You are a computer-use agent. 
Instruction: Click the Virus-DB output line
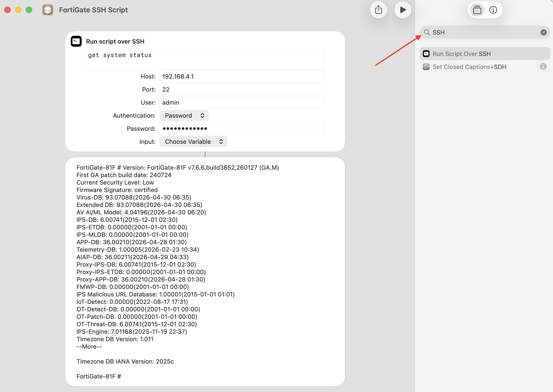point(134,197)
